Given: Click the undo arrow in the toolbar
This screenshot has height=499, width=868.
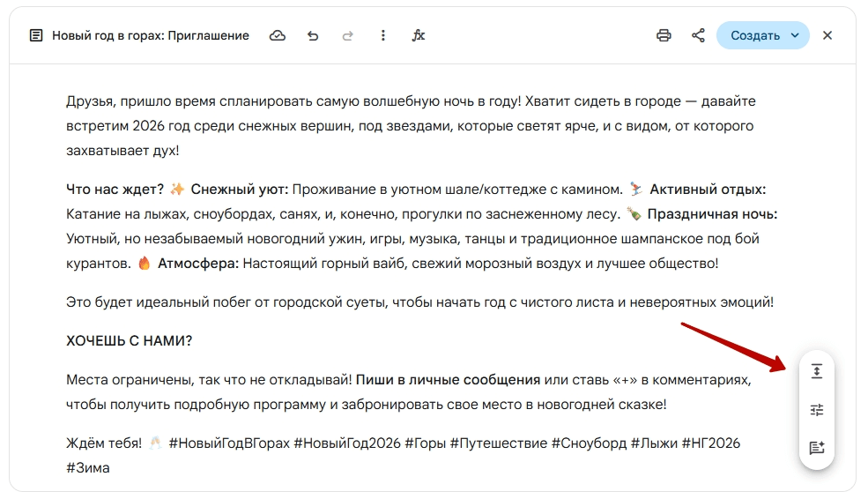Looking at the screenshot, I should coord(313,36).
